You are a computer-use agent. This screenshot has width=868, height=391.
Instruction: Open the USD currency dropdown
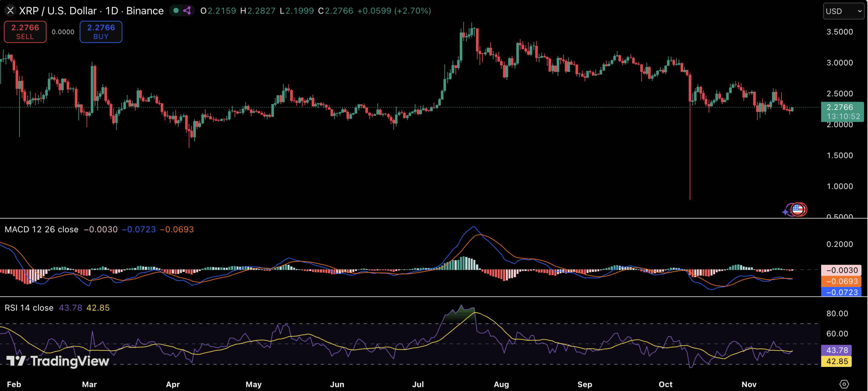click(843, 11)
